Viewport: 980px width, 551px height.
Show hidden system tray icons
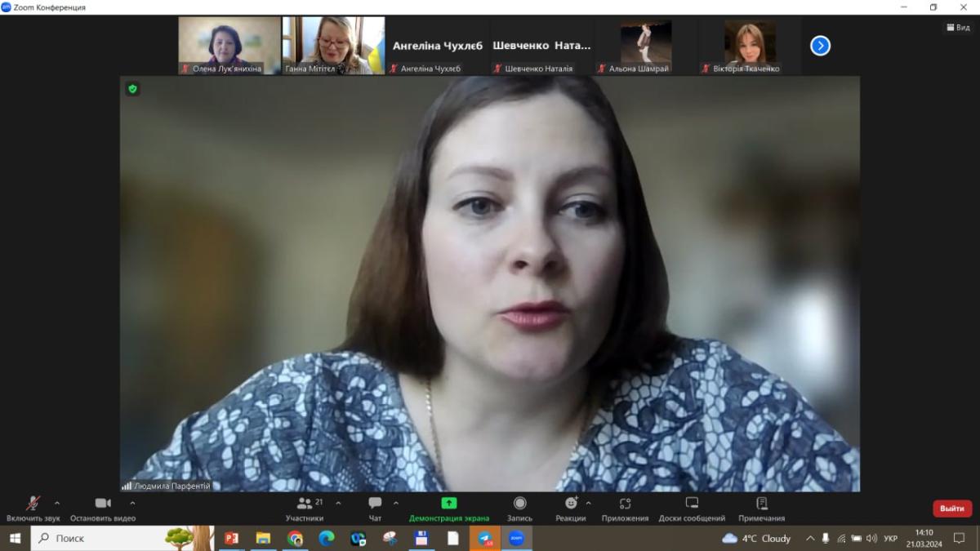pos(810,539)
